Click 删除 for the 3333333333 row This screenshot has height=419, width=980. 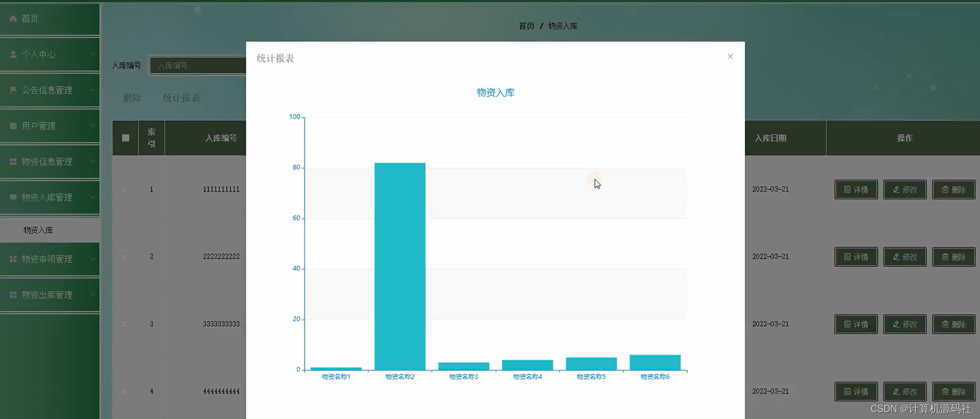point(954,324)
